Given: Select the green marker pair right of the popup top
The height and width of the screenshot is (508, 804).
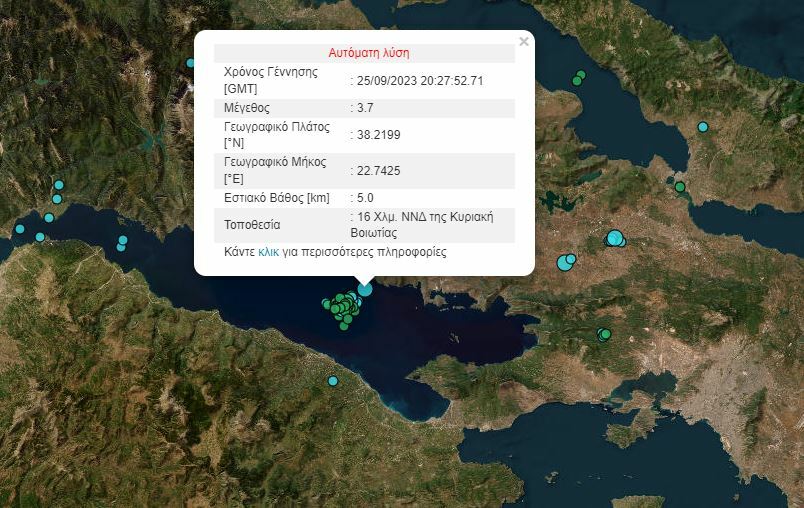Looking at the screenshot, I should [x=578, y=78].
